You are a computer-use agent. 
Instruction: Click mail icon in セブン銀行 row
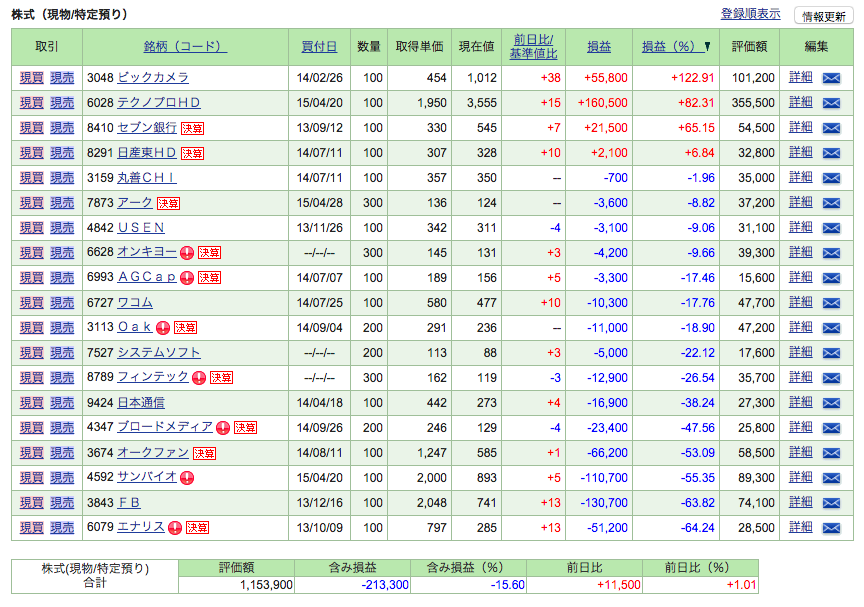point(831,128)
